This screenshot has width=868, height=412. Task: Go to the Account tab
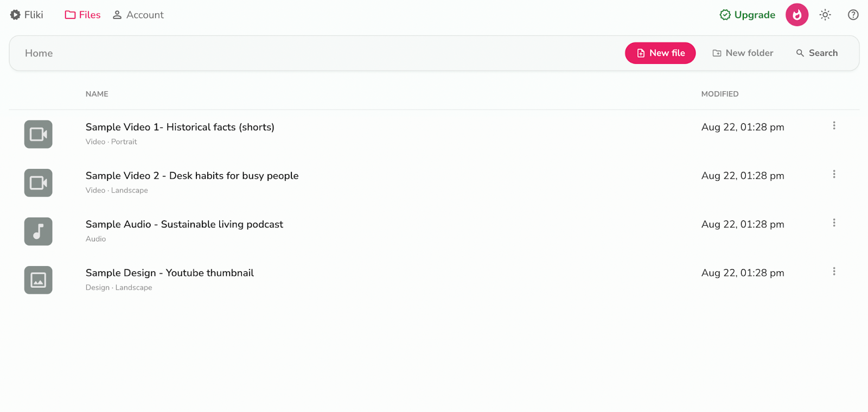[138, 15]
